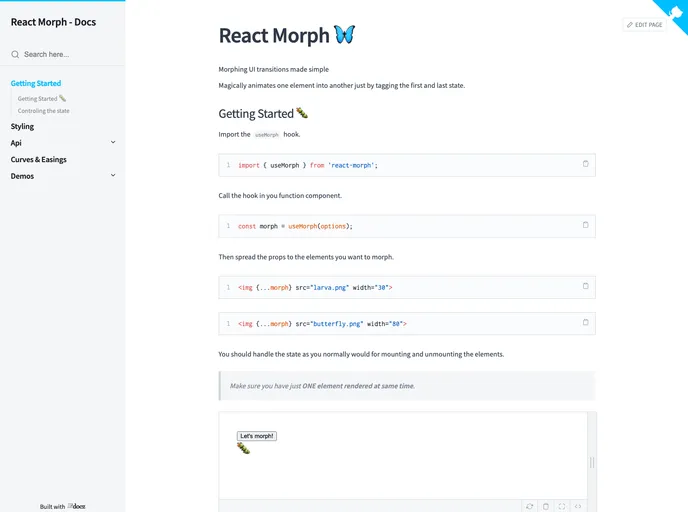Click 'Then spread the props' paragraph

coord(306,257)
